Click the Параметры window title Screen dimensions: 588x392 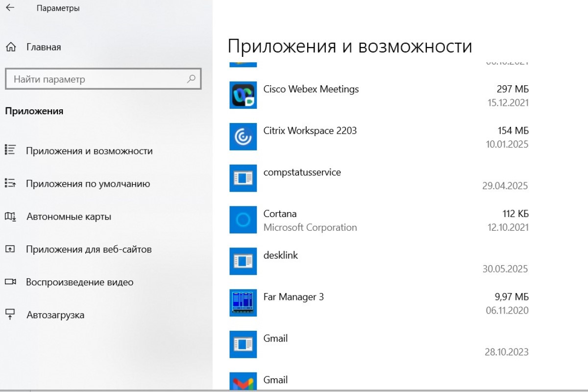58,8
